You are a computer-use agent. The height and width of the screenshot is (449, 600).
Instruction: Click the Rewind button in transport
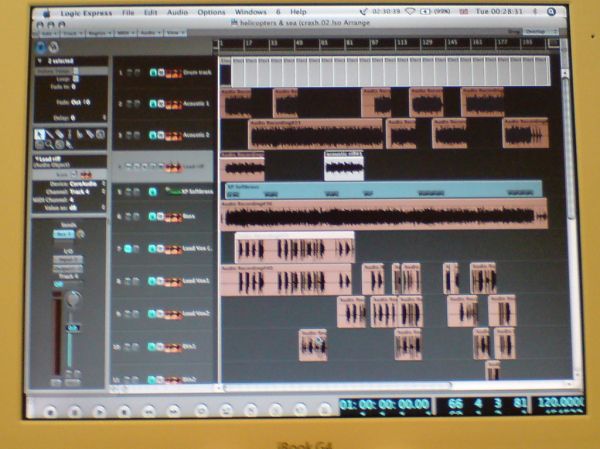coord(150,409)
